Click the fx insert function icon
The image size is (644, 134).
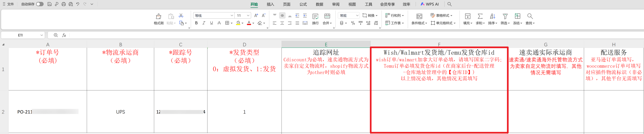[64, 35]
